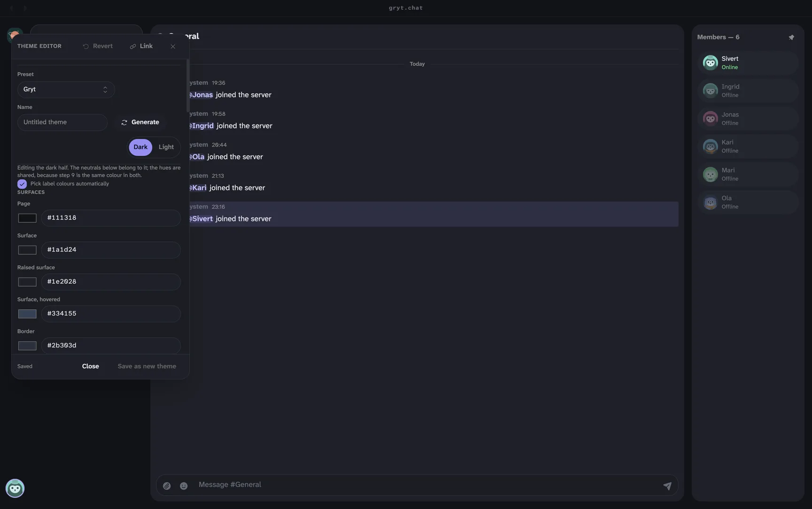Click the Untitled theme name field

click(62, 122)
